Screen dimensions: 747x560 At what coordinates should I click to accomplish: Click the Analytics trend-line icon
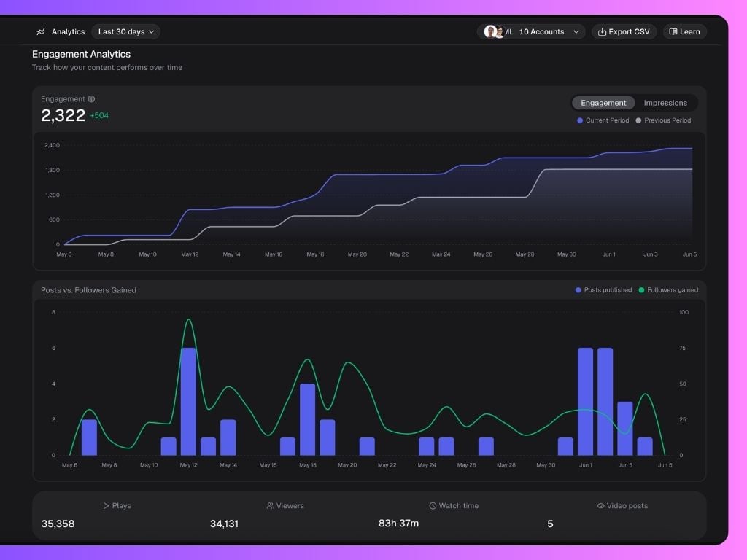click(x=41, y=32)
